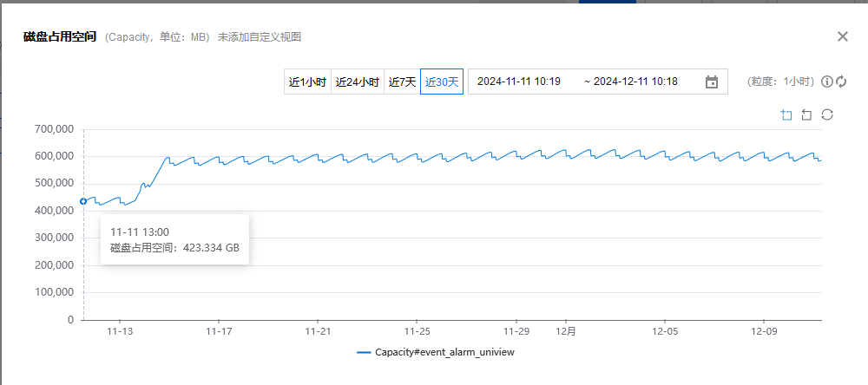Select the 近1小时 time range
The image size is (868, 385).
(307, 82)
